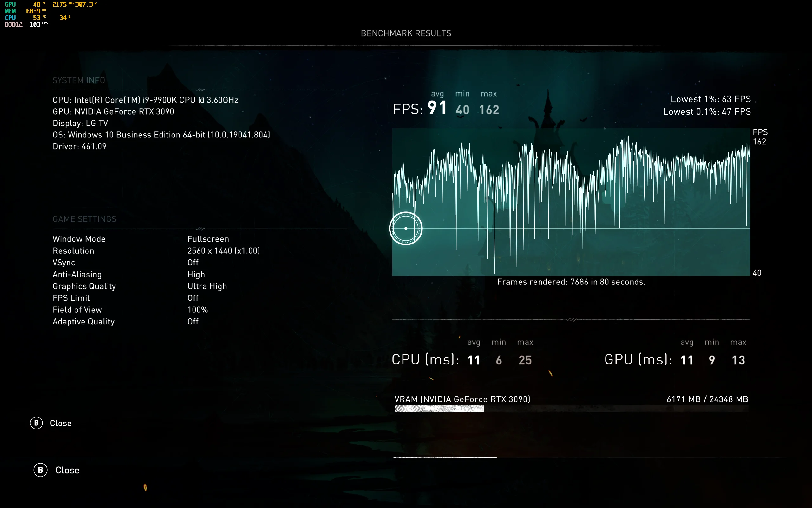Click the 100% field of view value

198,310
